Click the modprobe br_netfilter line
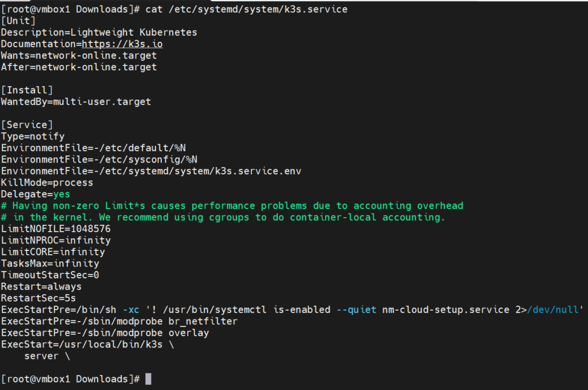The height and width of the screenshot is (390, 588). (119, 321)
